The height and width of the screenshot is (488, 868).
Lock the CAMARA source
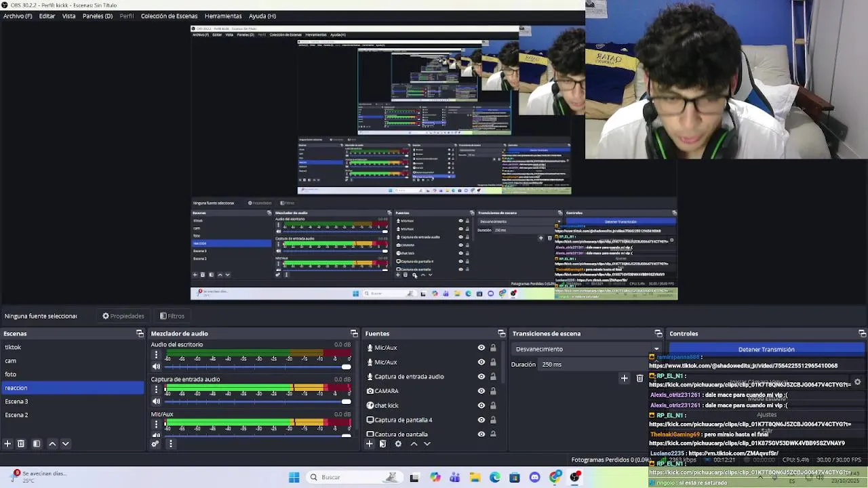click(x=493, y=391)
